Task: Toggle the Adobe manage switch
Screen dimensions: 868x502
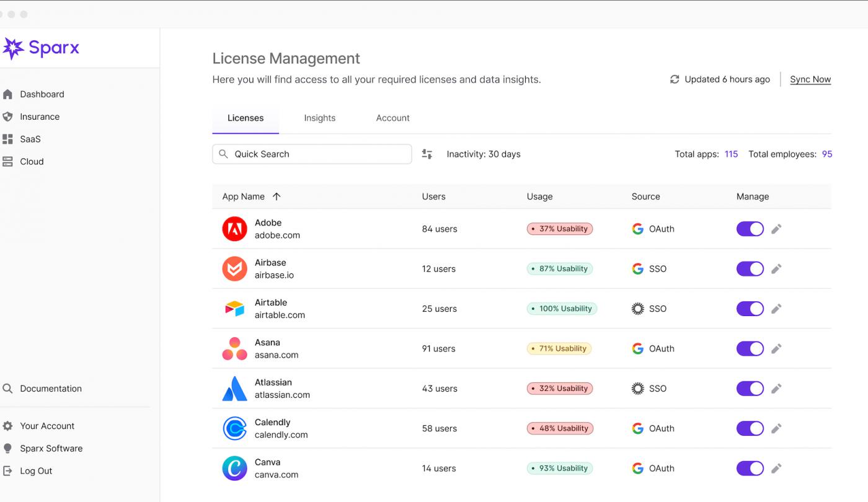Action: pos(750,229)
